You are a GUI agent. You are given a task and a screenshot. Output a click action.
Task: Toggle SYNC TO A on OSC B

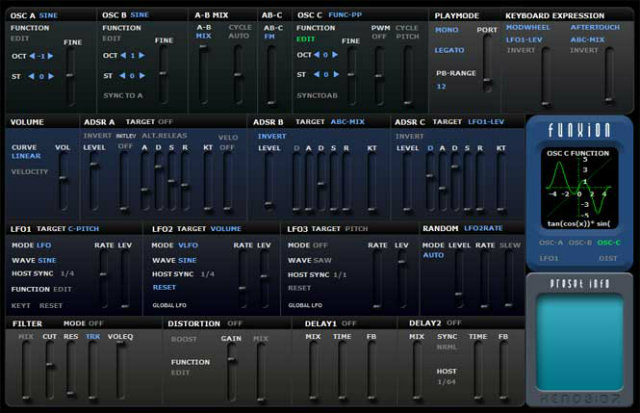(x=123, y=95)
